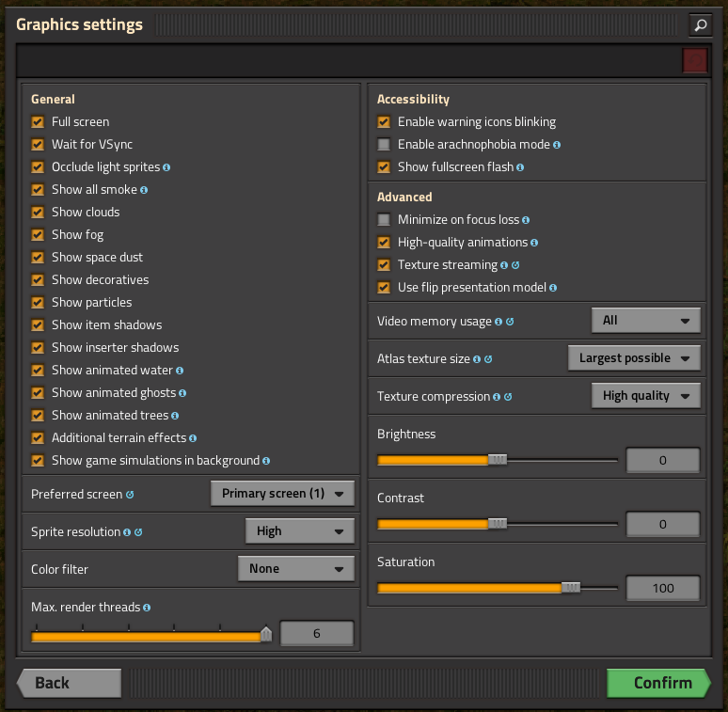The width and height of the screenshot is (728, 712).
Task: Click info icon beside Show animated ghosts
Action: pos(182,393)
